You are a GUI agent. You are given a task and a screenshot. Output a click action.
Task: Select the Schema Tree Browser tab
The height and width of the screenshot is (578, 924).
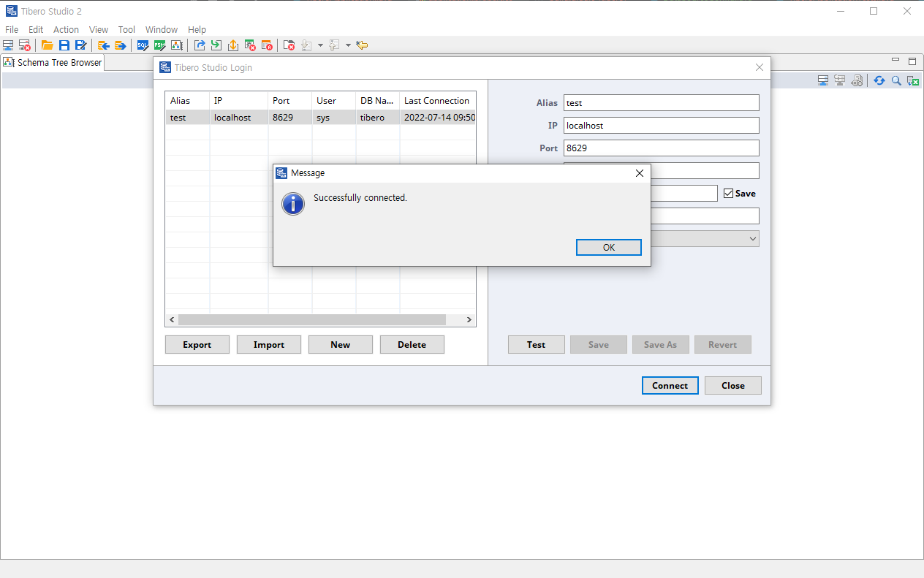(x=53, y=63)
